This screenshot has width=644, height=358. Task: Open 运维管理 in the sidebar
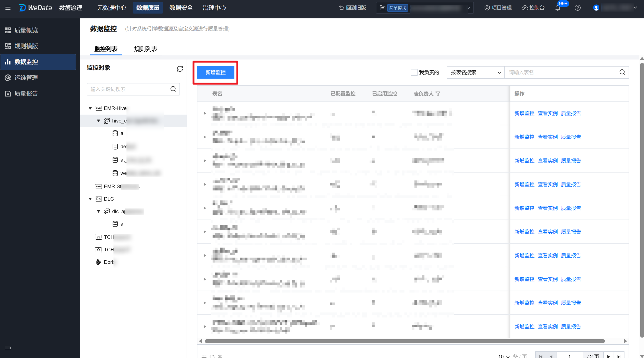tap(38, 78)
